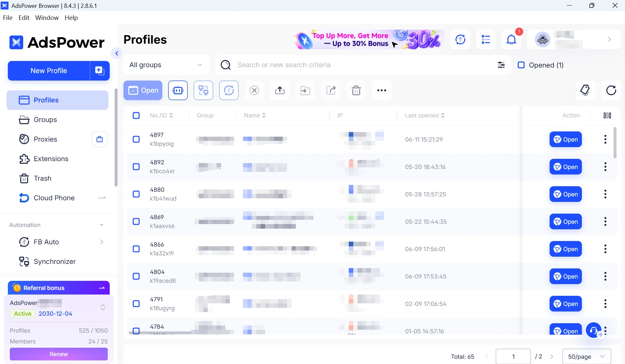625x364 pixels.
Task: Collapse the Automation section
Action: click(102, 225)
